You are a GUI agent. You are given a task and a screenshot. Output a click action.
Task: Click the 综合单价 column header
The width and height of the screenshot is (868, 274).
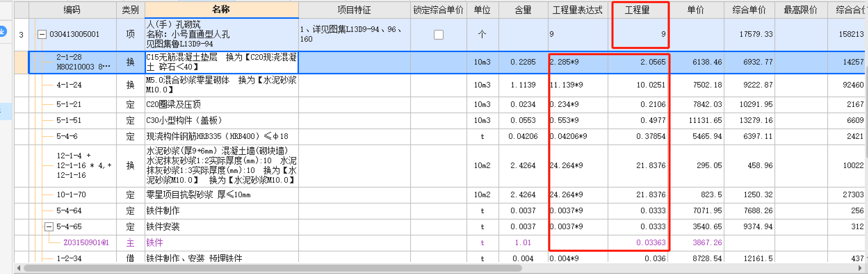click(749, 10)
